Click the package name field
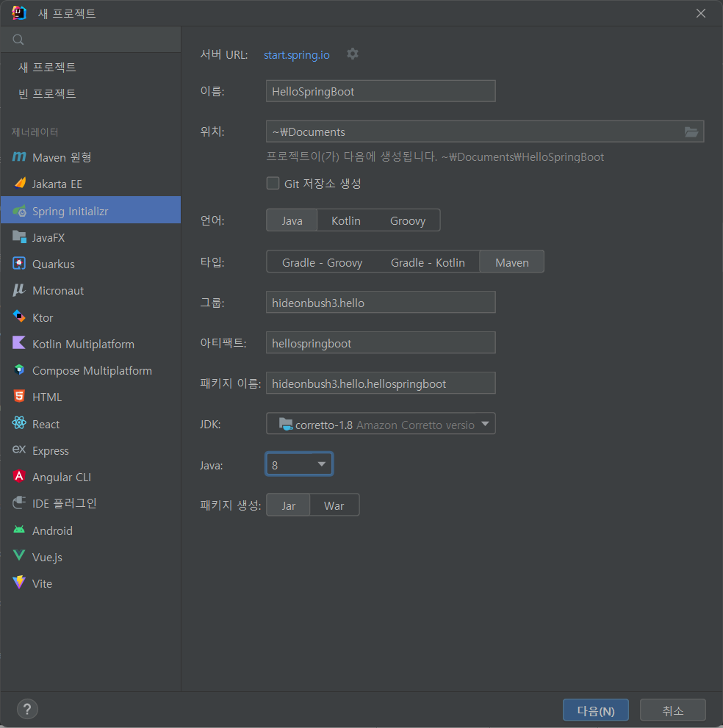 tap(381, 383)
